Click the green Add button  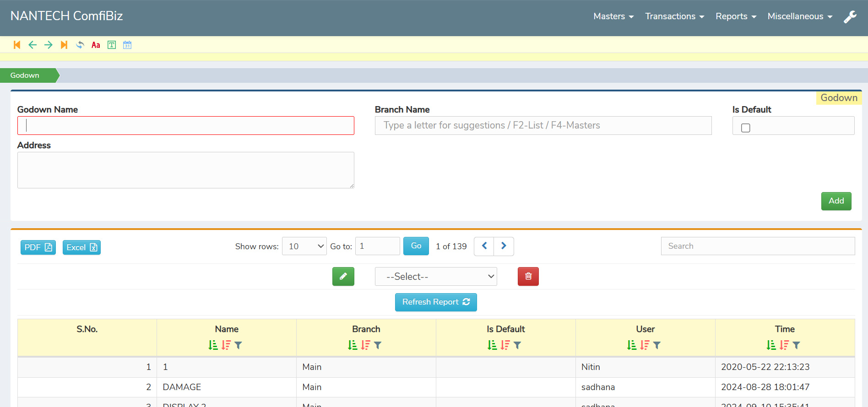coord(836,201)
